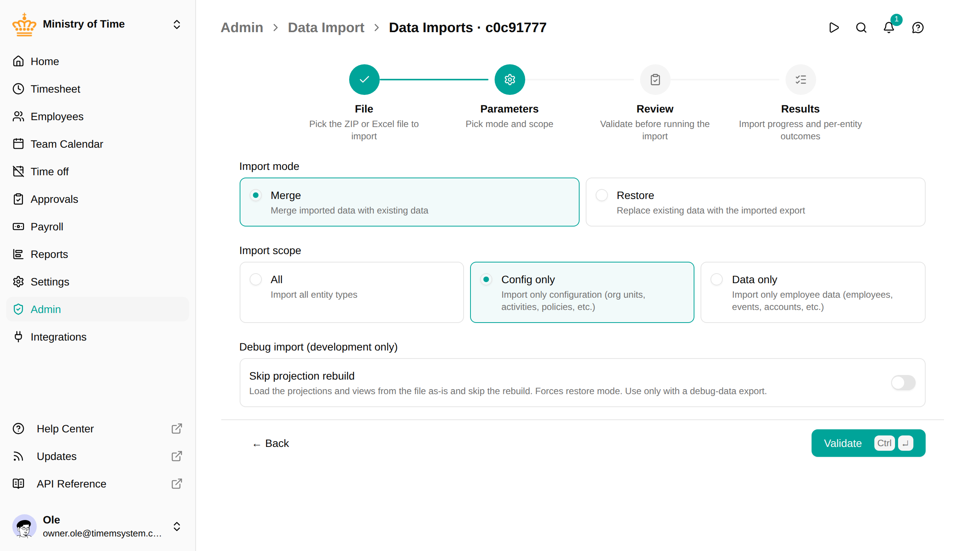
Task: Open notifications bell icon
Action: pos(889,28)
